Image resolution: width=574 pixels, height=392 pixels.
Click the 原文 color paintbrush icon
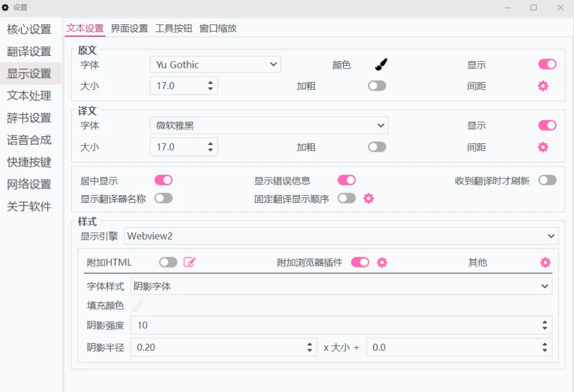click(x=381, y=64)
